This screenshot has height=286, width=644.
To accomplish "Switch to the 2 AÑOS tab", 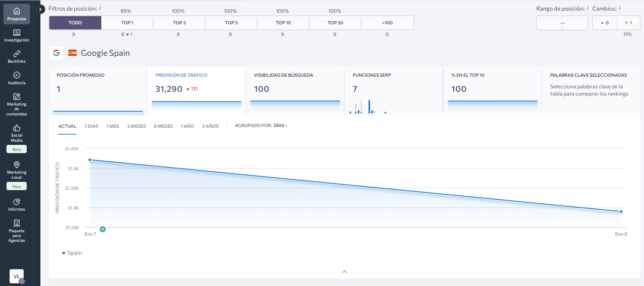I will tap(210, 126).
